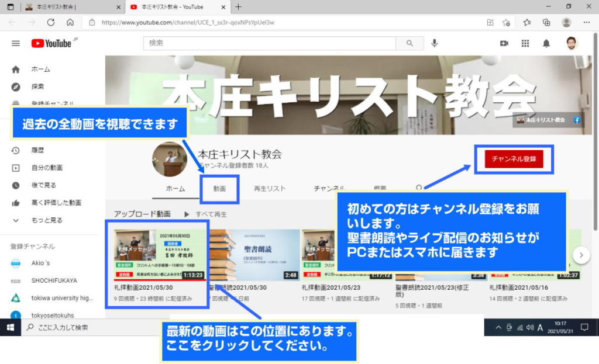The width and height of the screenshot is (599, 364).
Task: Open the notifications bell
Action: click(546, 43)
